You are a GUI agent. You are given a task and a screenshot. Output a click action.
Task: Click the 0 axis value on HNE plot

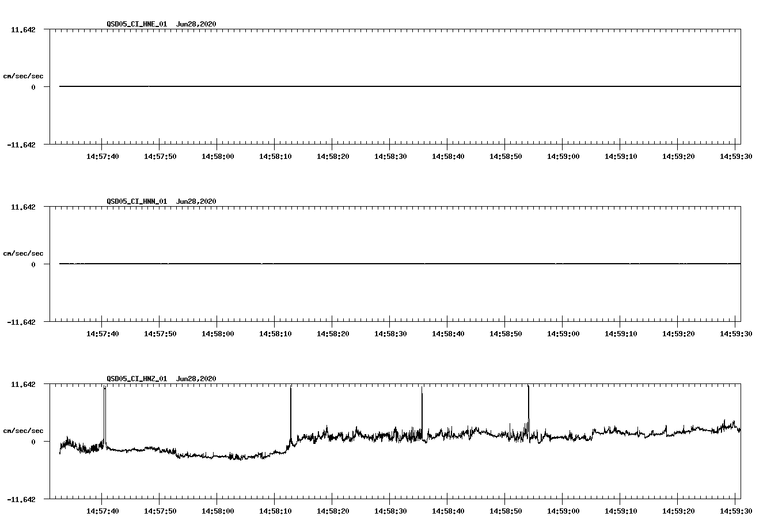click(x=33, y=87)
